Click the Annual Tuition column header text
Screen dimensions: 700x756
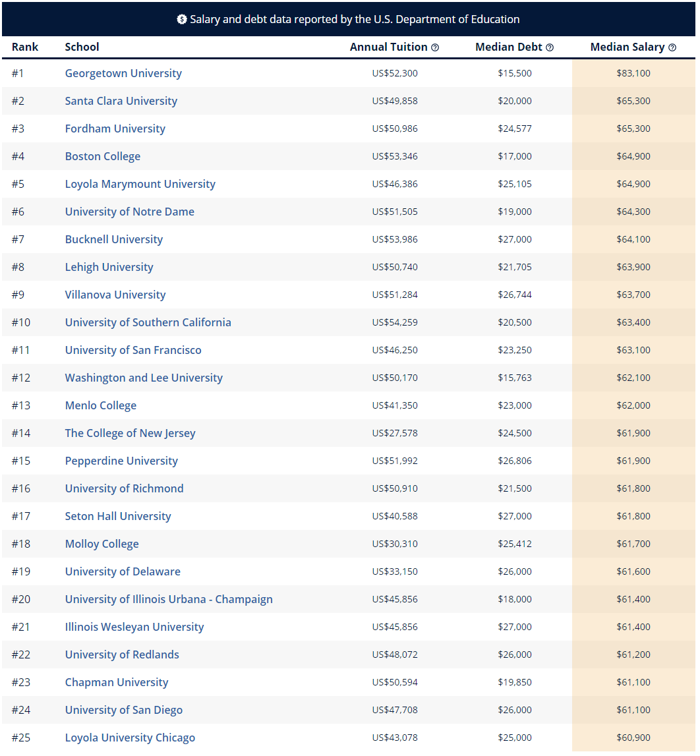tap(389, 47)
